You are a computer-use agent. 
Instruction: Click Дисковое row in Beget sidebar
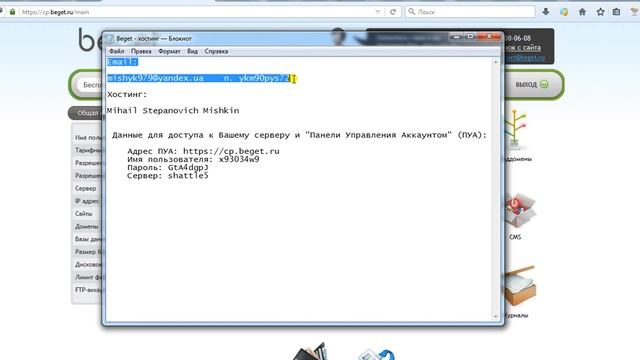87,264
